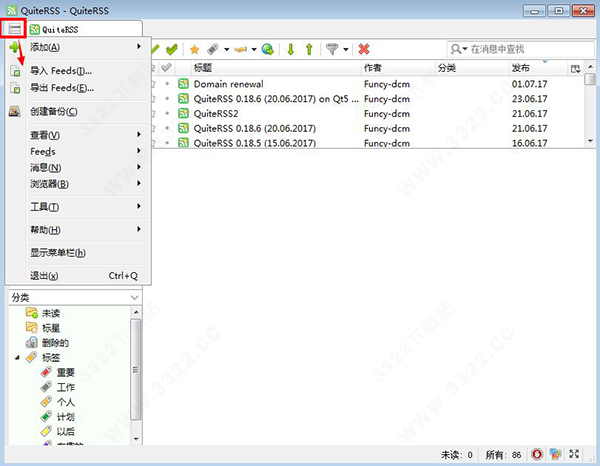Click the create backup icon in the menu
Image resolution: width=600 pixels, height=466 pixels.
click(15, 111)
